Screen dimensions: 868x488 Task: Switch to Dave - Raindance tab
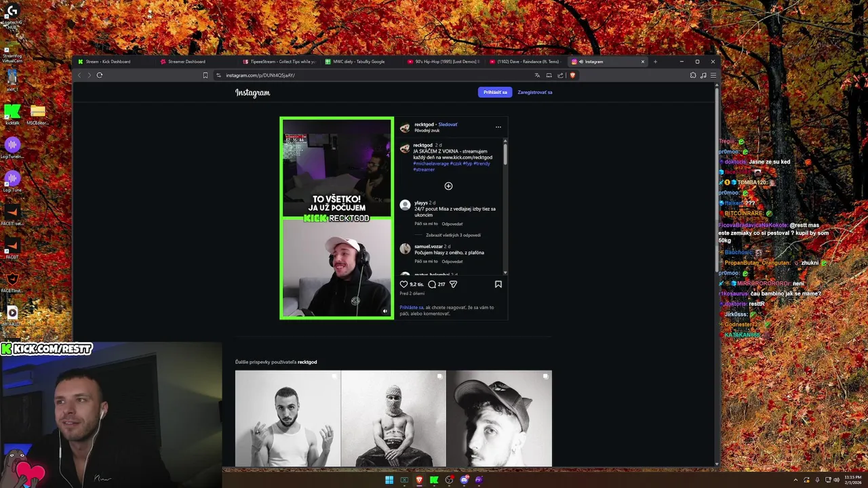pyautogui.click(x=527, y=62)
